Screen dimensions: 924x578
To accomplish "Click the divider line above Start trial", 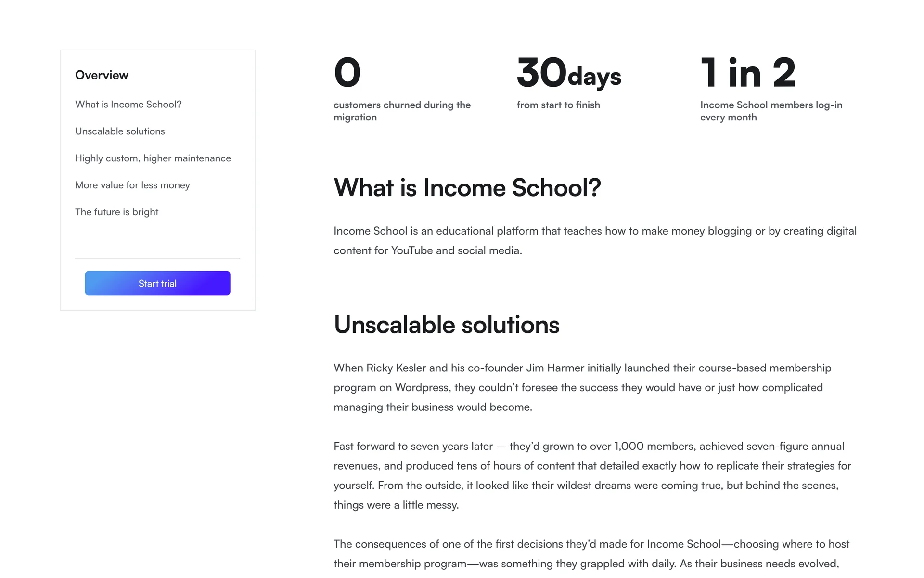I will point(157,259).
